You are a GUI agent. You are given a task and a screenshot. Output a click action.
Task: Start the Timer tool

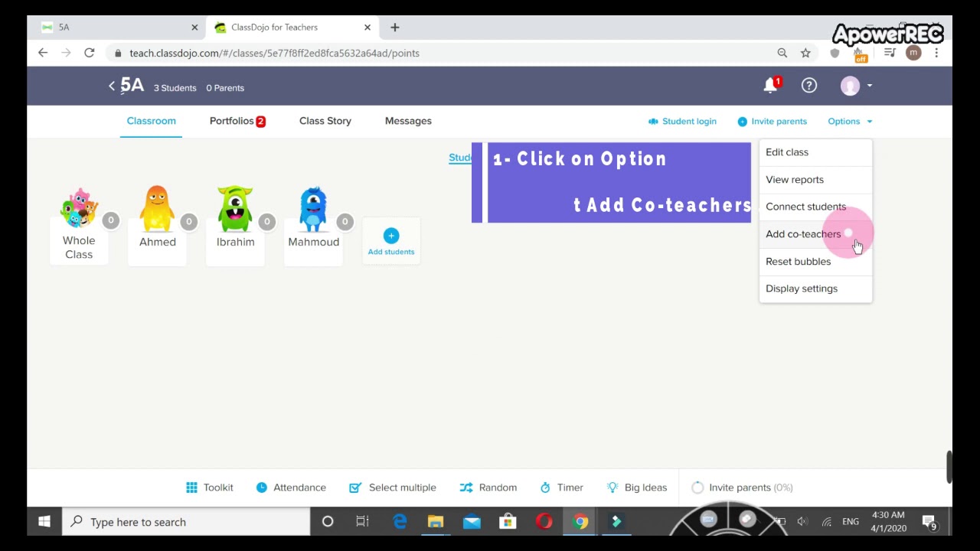coord(561,487)
